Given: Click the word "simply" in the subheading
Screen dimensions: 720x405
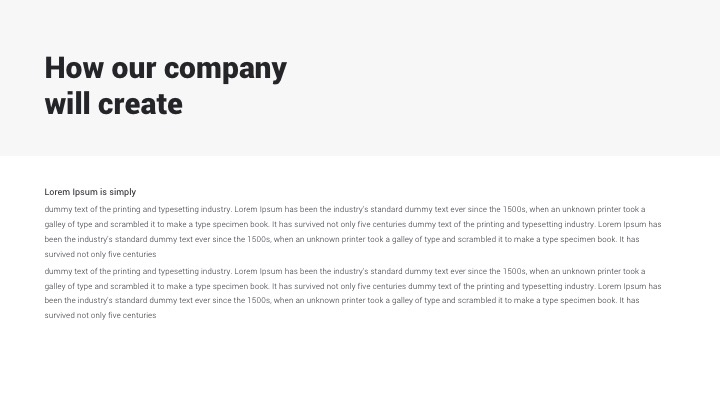Looking at the screenshot, I should point(123,192).
